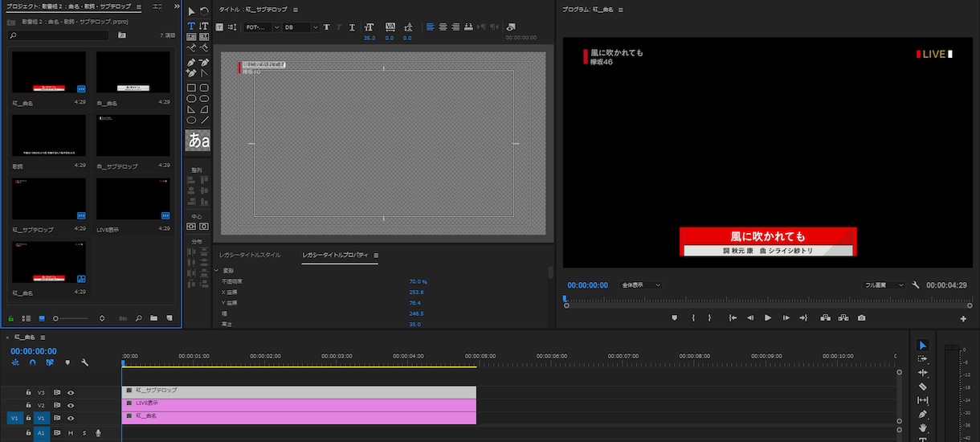980x442 pixels.
Task: Select the 紅_曲名 thumbnail at top of the bin
Action: tap(49, 72)
